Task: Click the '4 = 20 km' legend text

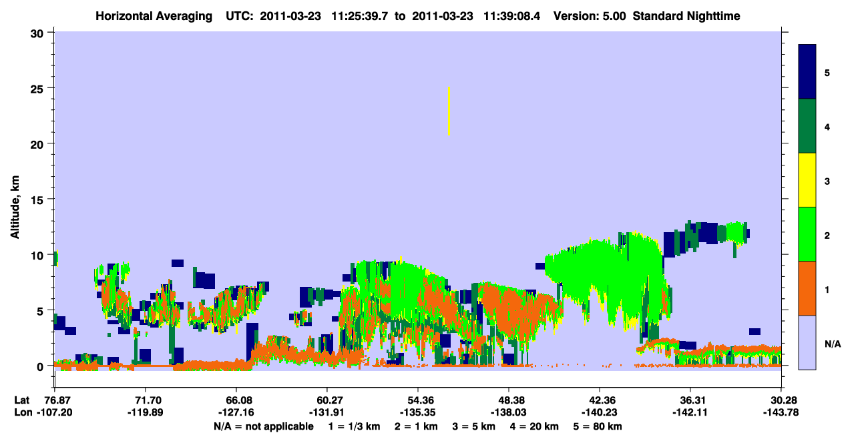Action: [x=534, y=426]
